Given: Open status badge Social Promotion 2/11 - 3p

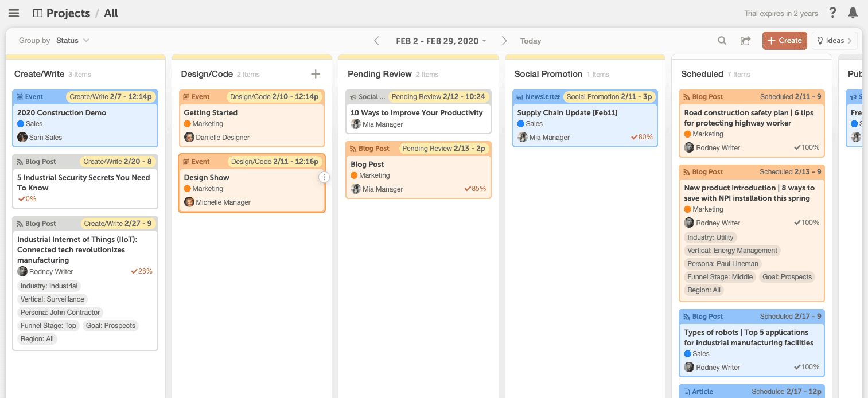Looking at the screenshot, I should pyautogui.click(x=609, y=97).
